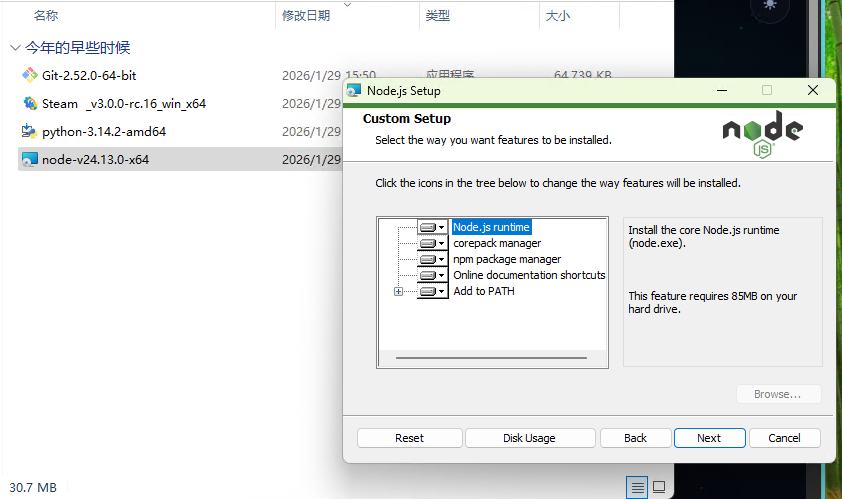Minimize the Node.js Setup window
The height and width of the screenshot is (499, 842).
click(722, 90)
